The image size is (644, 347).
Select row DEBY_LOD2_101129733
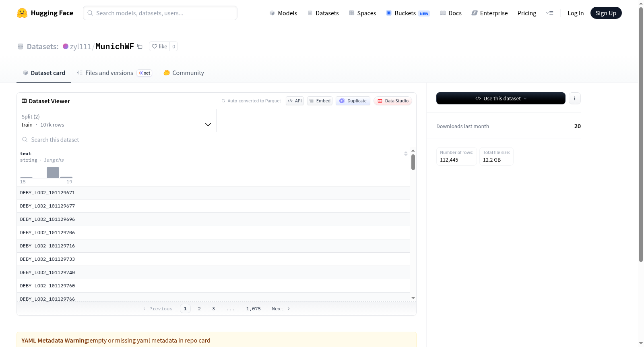coord(213,259)
